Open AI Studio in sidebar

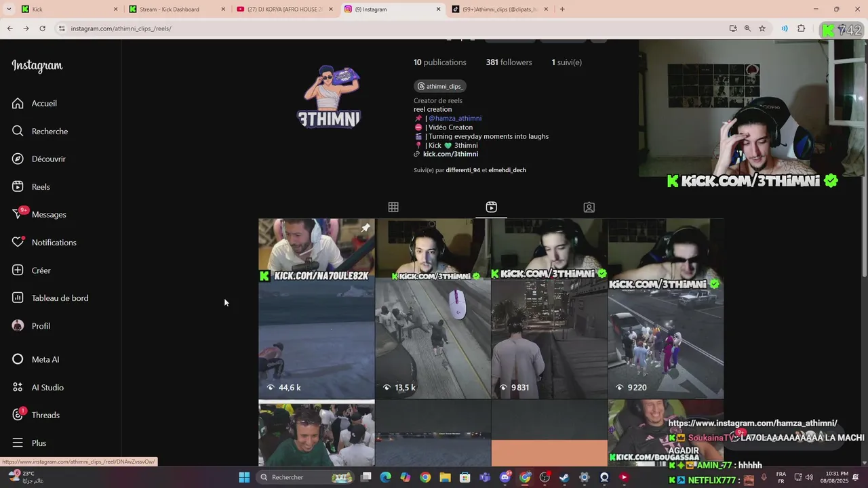click(x=38, y=387)
